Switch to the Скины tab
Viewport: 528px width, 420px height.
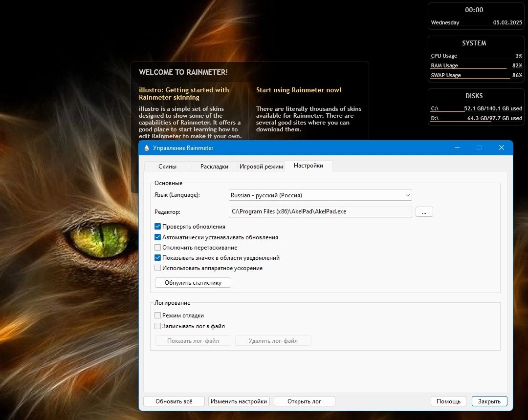click(167, 167)
